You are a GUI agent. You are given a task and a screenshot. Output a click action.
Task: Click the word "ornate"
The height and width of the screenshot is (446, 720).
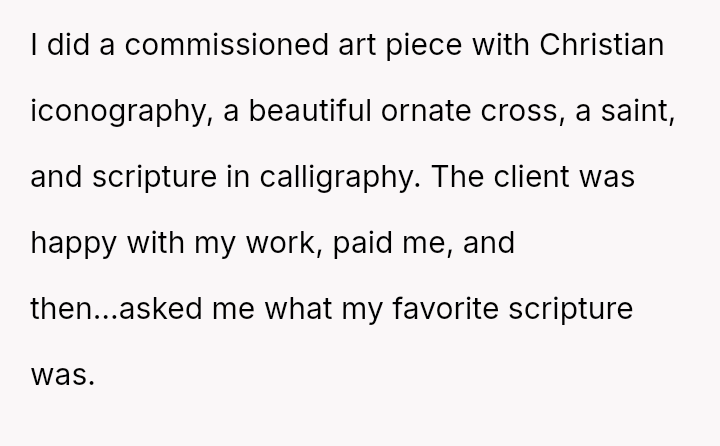pyautogui.click(x=426, y=112)
